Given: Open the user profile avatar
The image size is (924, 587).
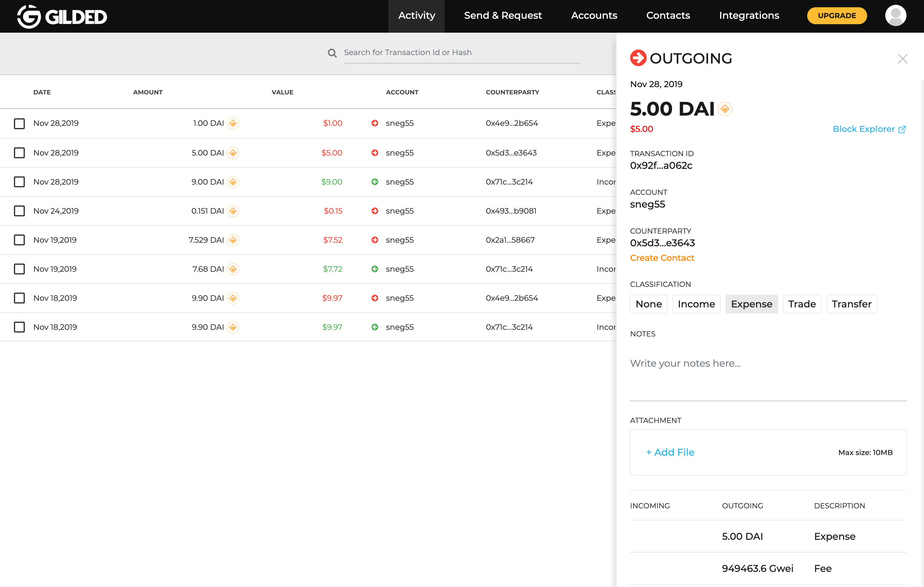Looking at the screenshot, I should click(x=895, y=16).
